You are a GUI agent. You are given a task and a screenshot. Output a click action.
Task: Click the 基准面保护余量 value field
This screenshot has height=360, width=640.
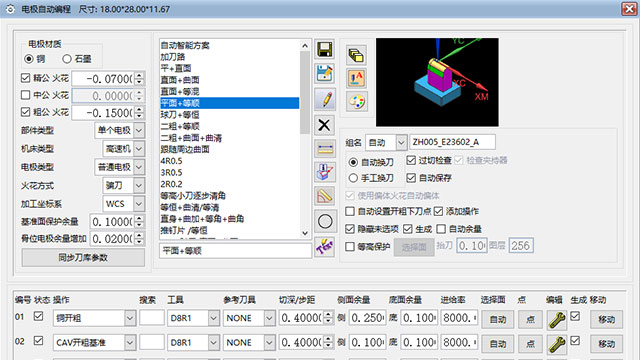coord(112,222)
